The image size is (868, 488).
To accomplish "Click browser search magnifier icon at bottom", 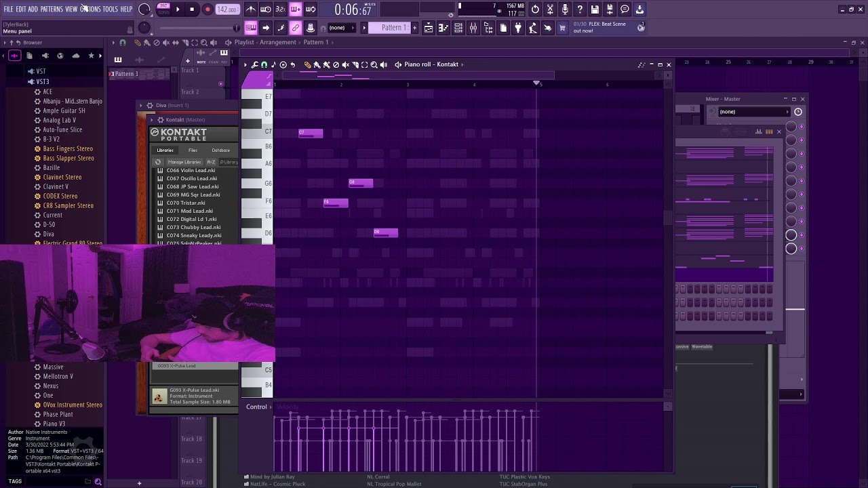I will pyautogui.click(x=98, y=482).
